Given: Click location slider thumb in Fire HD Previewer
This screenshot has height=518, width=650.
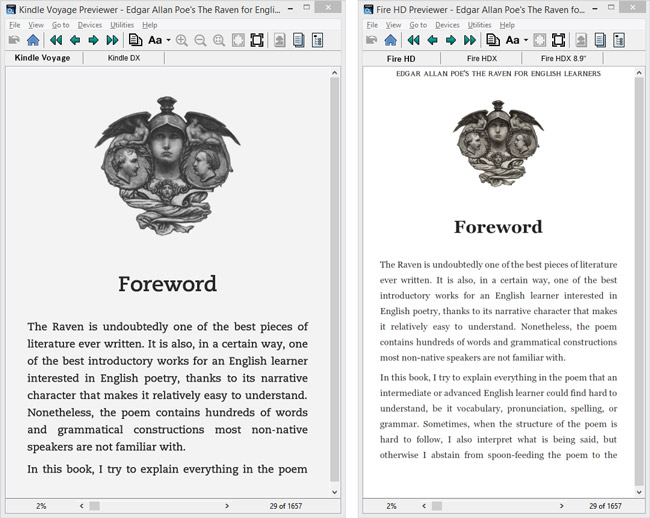Looking at the screenshot, I should [437, 506].
